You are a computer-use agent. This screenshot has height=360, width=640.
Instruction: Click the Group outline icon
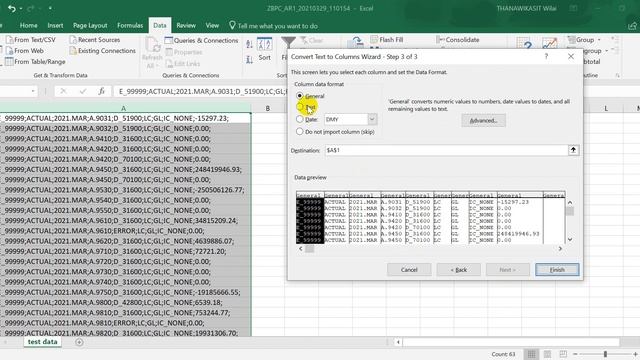pyautogui.click(x=571, y=40)
